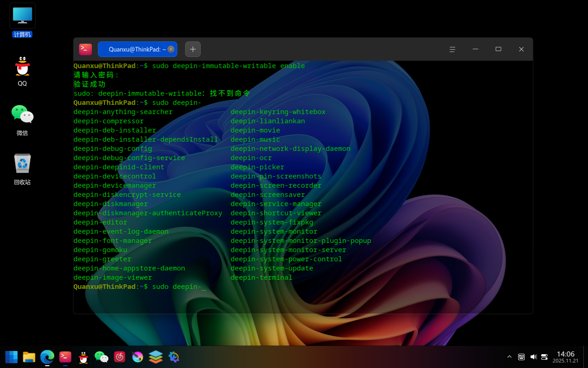The image size is (588, 368).
Task: Launch the red music app in the taskbar
Action: click(119, 357)
